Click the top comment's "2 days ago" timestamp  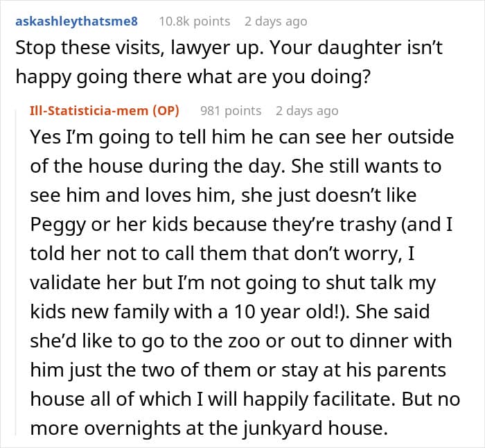coord(276,21)
